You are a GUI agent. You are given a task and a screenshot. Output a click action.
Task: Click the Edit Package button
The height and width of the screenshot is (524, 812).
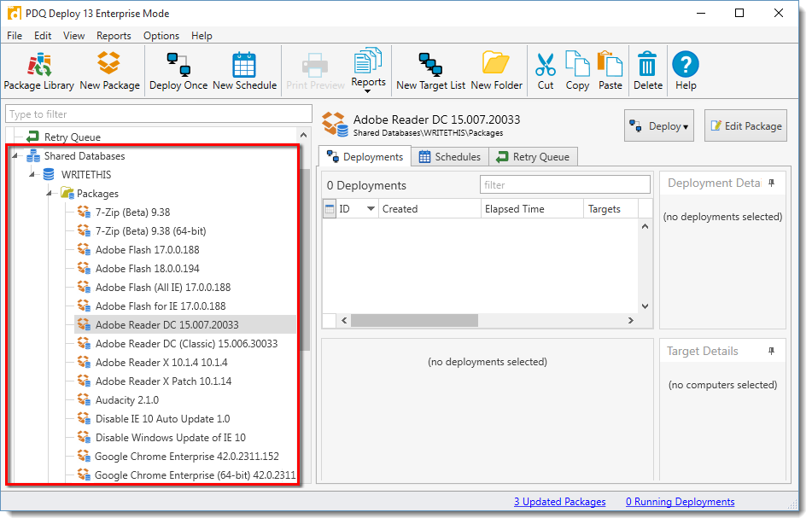pyautogui.click(x=745, y=126)
